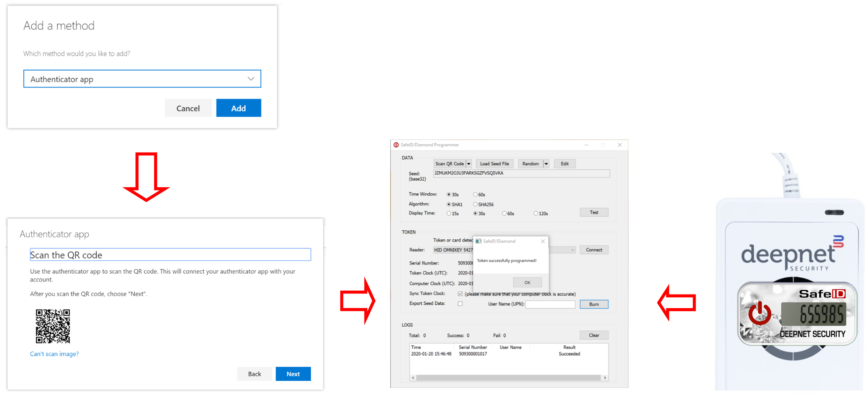Set Display Time to 60s

504,213
